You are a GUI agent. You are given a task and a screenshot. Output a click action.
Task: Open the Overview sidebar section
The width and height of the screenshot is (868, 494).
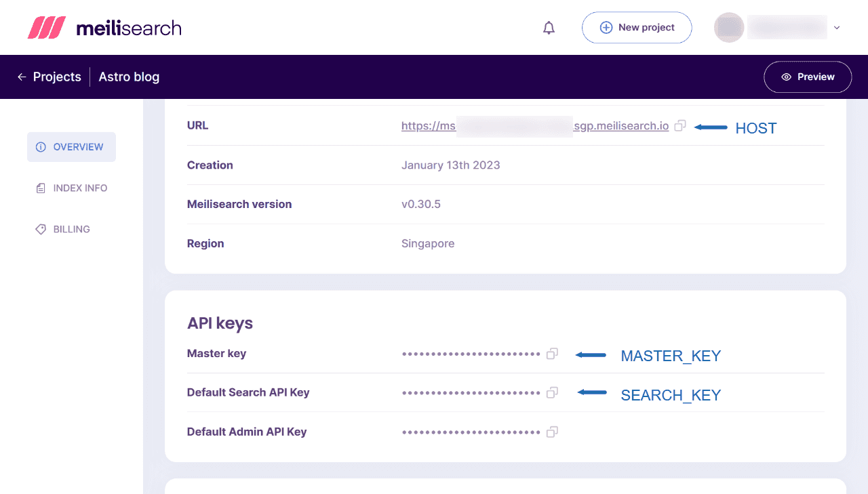71,146
